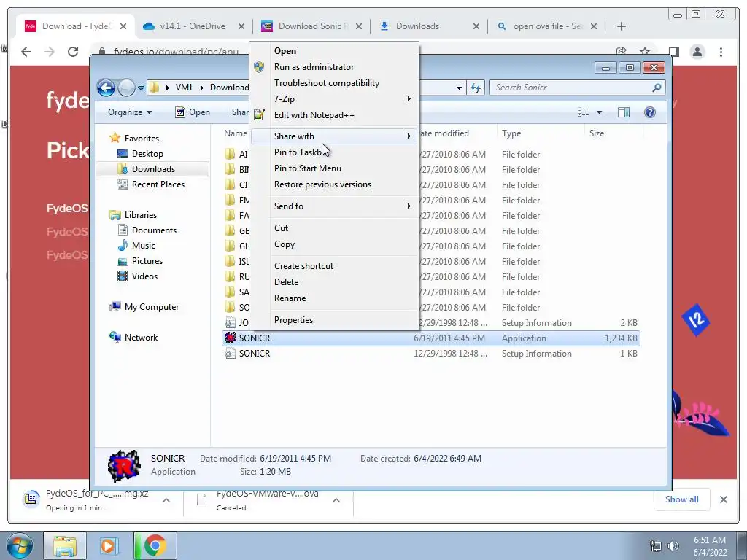Sort by the Type column header
The image size is (747, 560).
point(541,134)
